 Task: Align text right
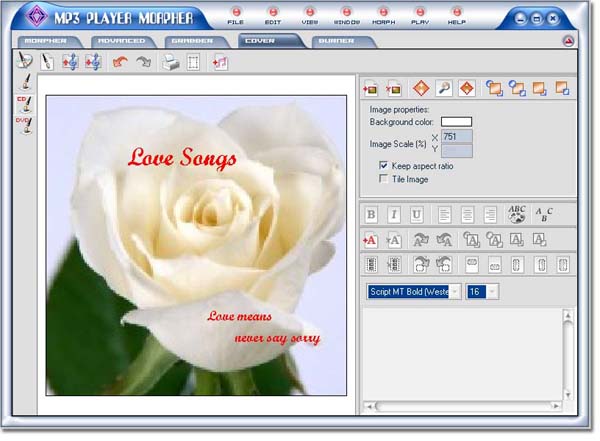[x=490, y=215]
